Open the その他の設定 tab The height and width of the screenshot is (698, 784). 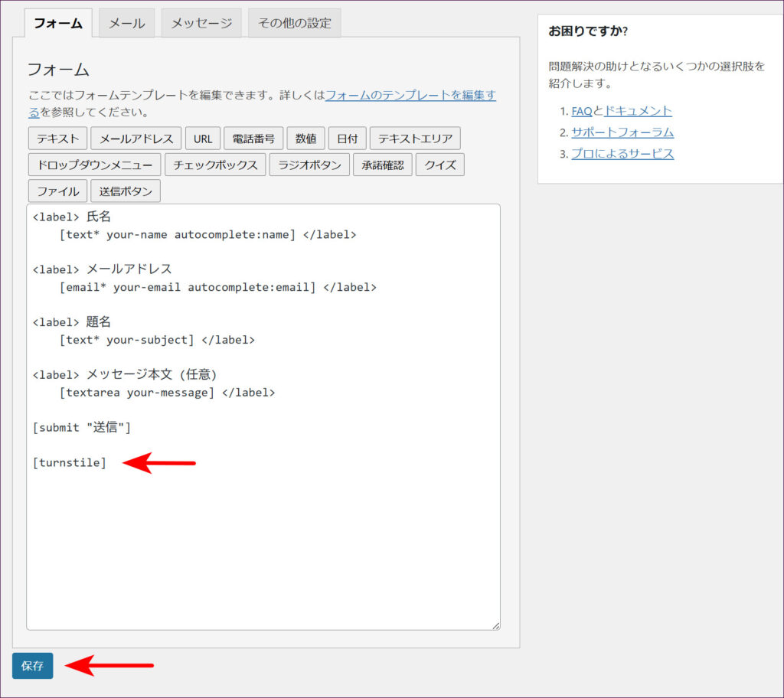point(294,23)
